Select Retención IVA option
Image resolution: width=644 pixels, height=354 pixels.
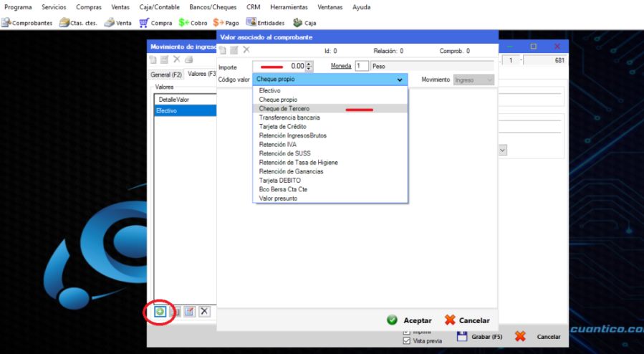(x=330, y=145)
